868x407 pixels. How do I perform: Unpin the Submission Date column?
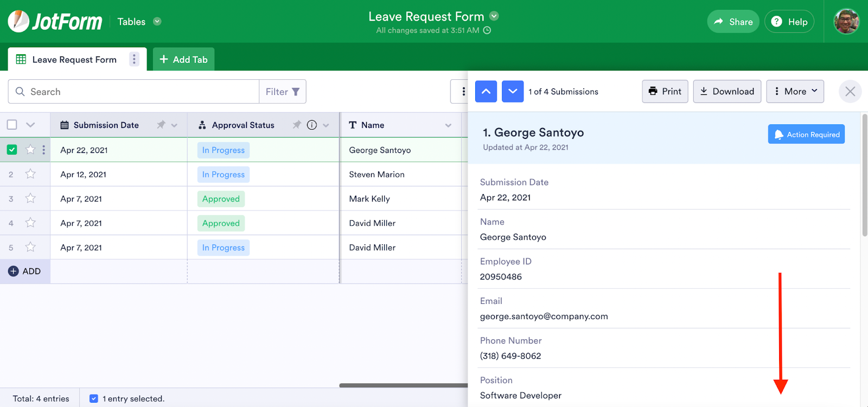(x=161, y=125)
